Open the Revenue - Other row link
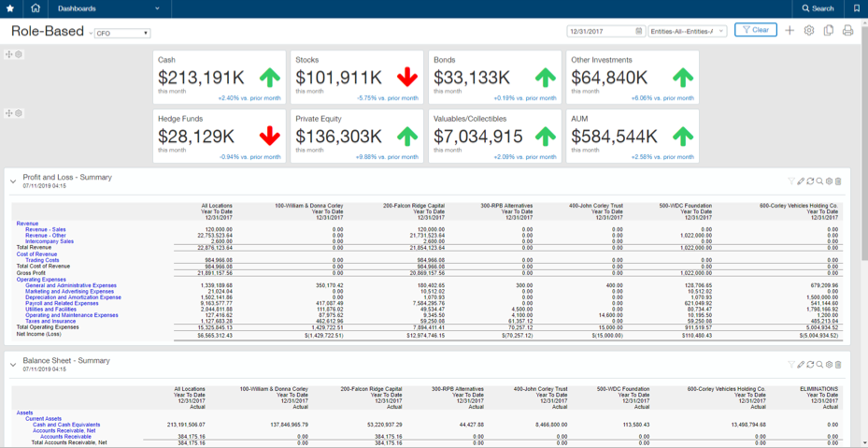 pos(46,235)
